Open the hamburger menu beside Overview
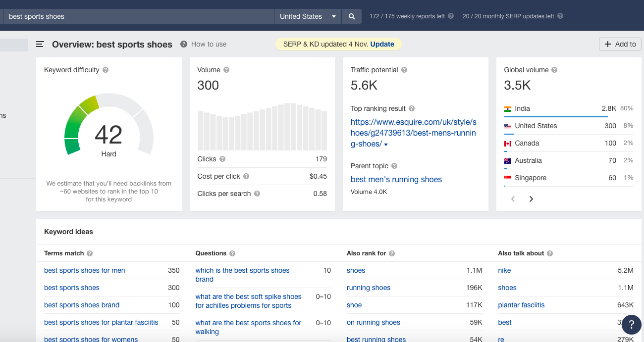 click(40, 44)
